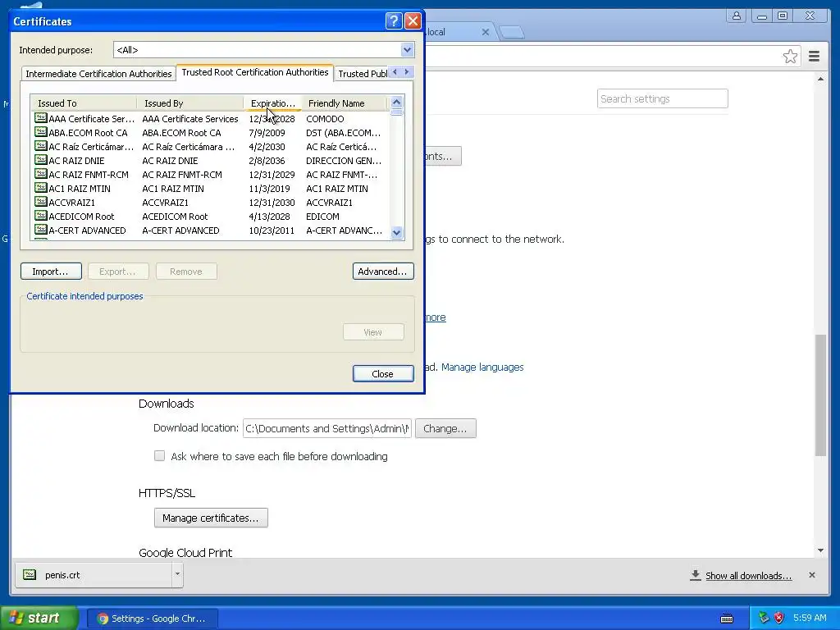Screen dimensions: 840x630
Task: Open a new Chrome tab
Action: pyautogui.click(x=512, y=32)
